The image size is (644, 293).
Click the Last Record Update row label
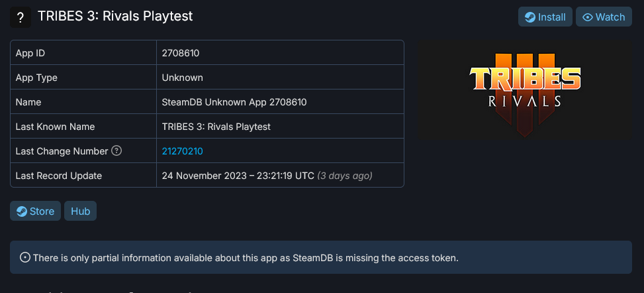[59, 176]
